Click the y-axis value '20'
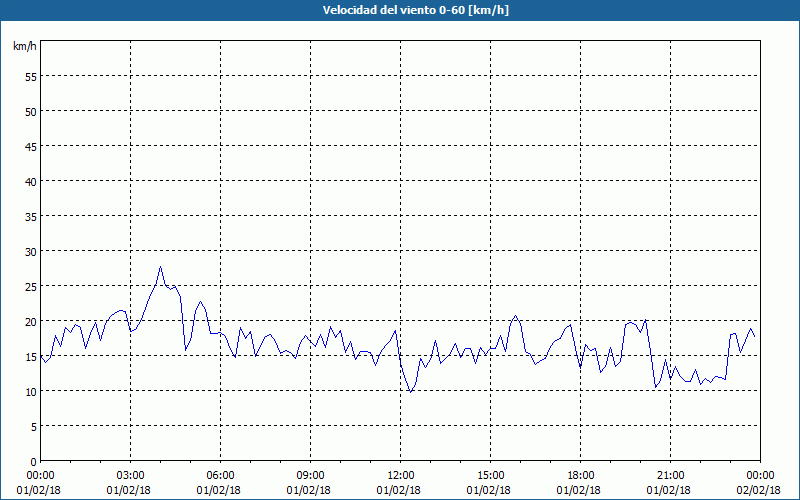This screenshot has width=800, height=500. (31, 321)
